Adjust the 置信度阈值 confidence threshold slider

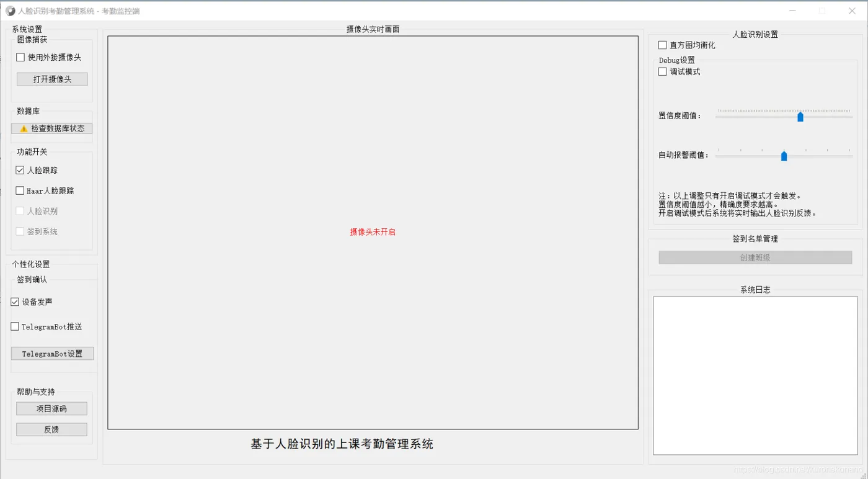click(x=800, y=116)
